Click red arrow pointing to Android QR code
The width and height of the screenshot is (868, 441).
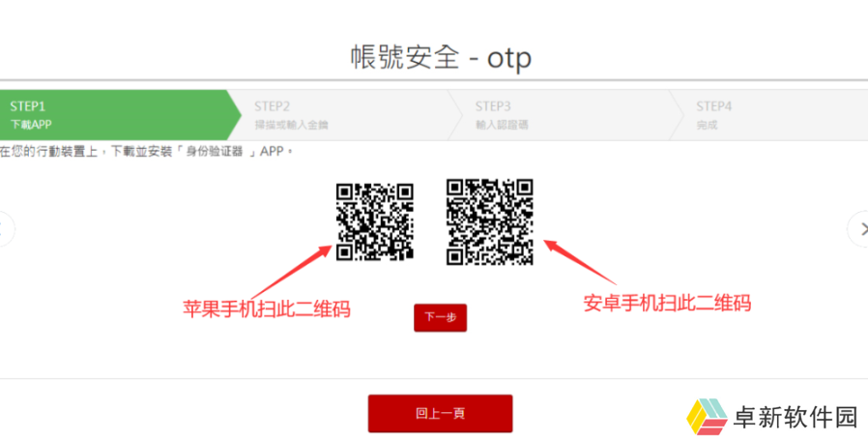580,261
